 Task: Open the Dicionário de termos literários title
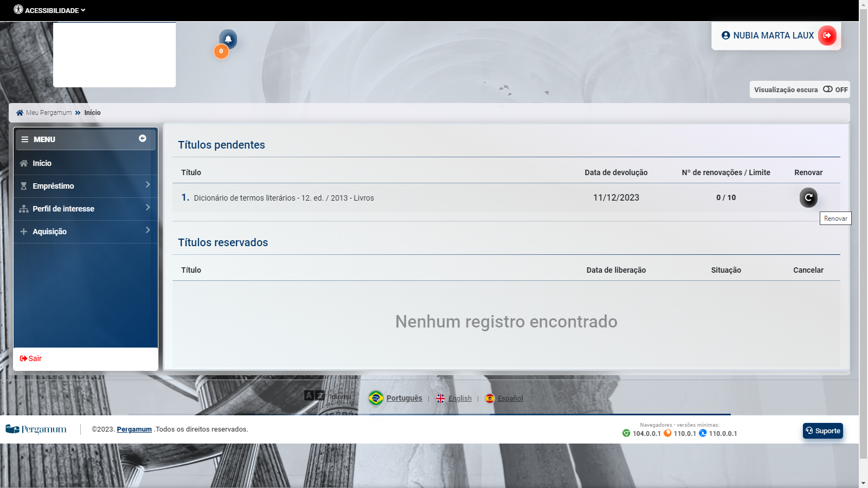point(283,198)
